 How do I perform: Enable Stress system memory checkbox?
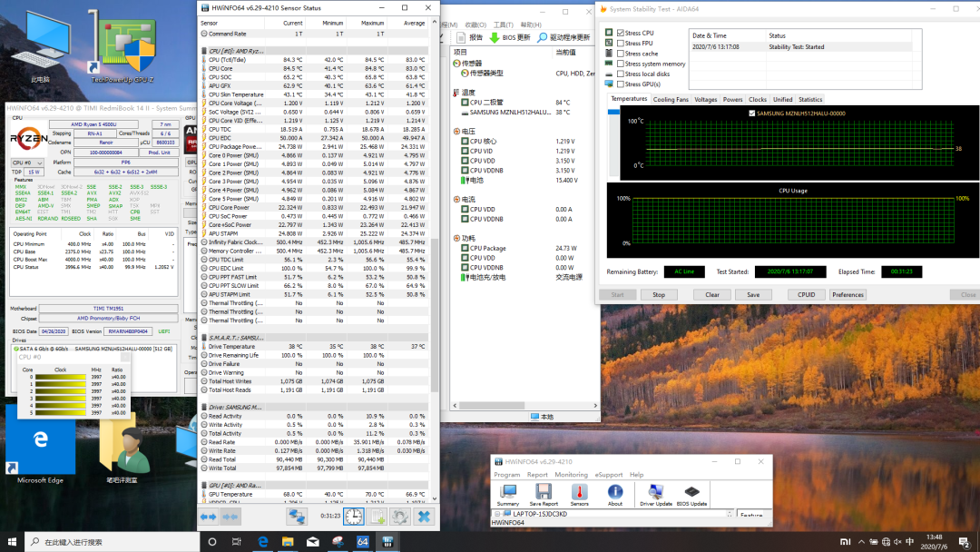pos(621,64)
